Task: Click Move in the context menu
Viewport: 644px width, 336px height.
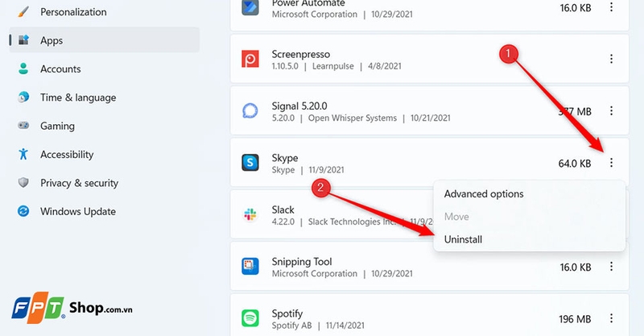Action: (530, 217)
